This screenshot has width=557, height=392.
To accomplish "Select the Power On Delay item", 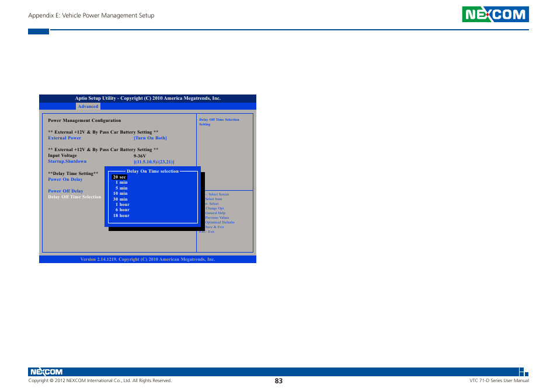I will point(65,180).
